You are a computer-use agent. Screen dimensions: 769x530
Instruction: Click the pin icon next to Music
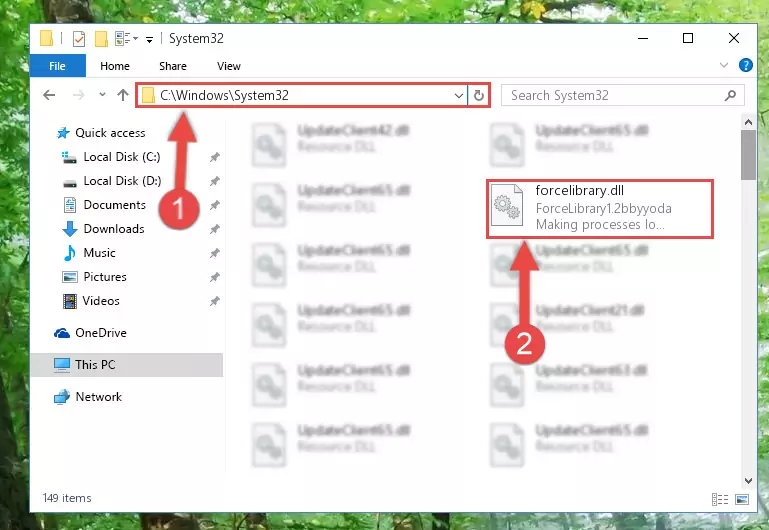pyautogui.click(x=215, y=253)
